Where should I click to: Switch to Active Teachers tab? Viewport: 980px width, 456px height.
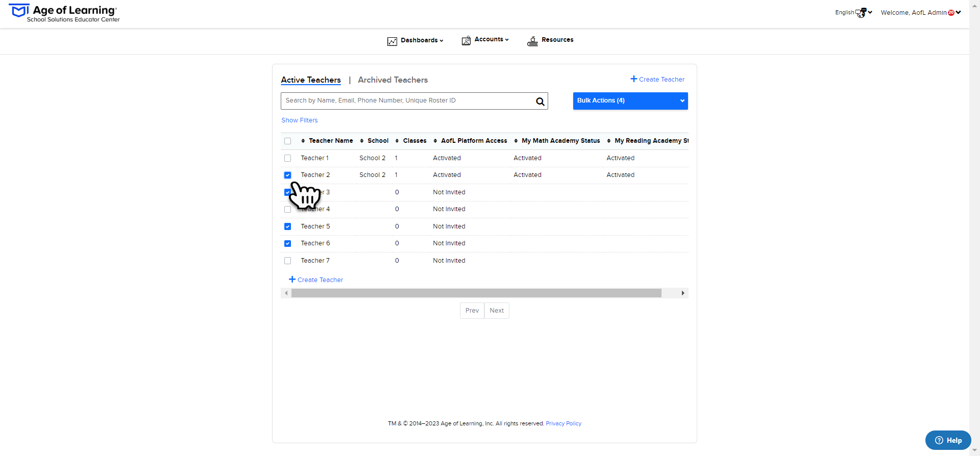click(x=311, y=80)
